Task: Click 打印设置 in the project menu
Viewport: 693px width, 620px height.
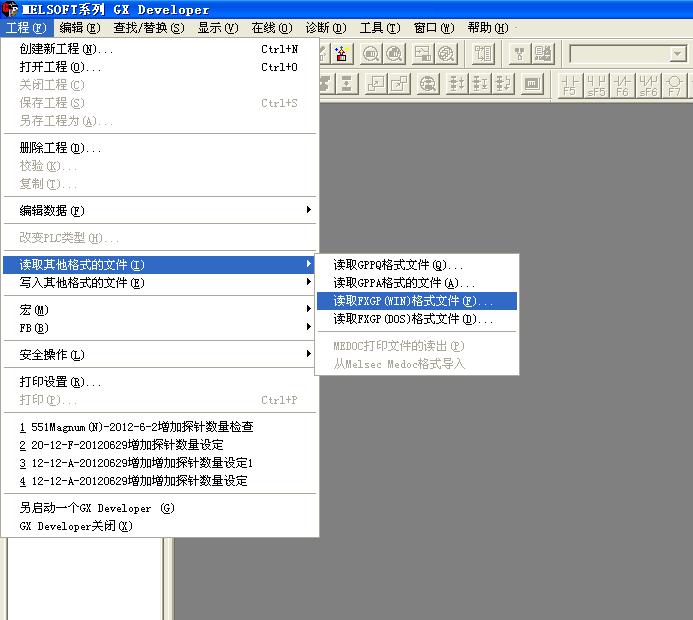Action: 60,382
